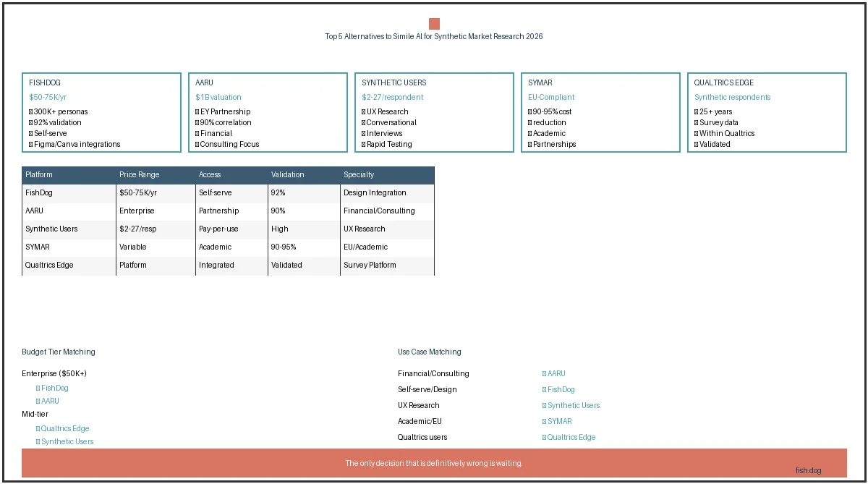Click the $50-75K/yr price in the FishDog card
The width and height of the screenshot is (868, 484).
[48, 97]
